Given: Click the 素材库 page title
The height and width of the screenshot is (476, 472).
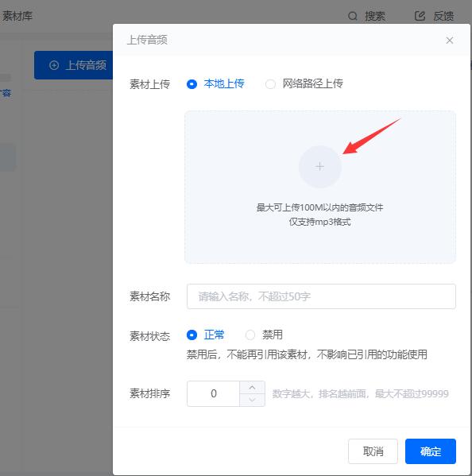Looking at the screenshot, I should tap(17, 16).
